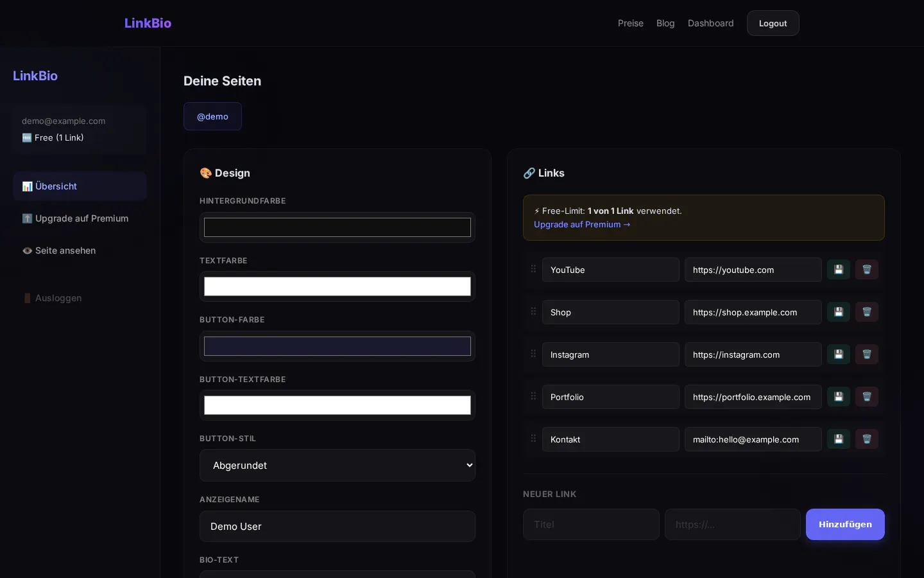Delete the Shop link row

pos(867,312)
